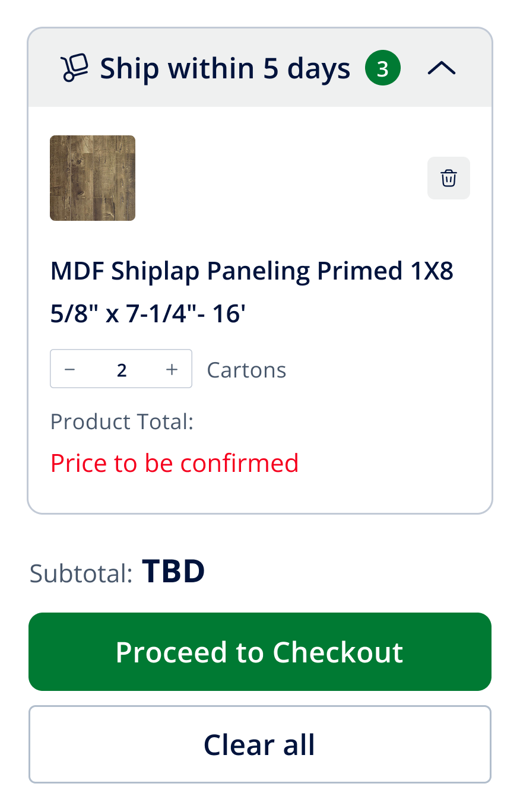This screenshot has height=812, width=520.
Task: Delete the item with the trash icon
Action: point(448,178)
